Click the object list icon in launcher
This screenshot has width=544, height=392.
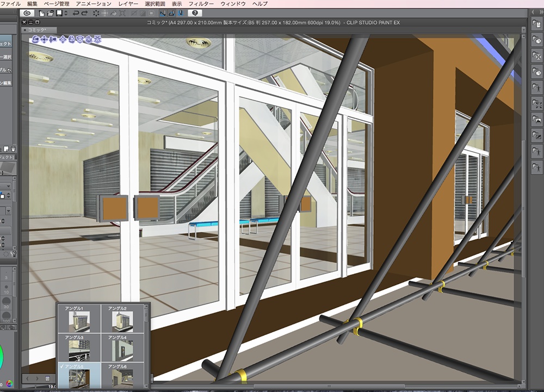point(48,378)
